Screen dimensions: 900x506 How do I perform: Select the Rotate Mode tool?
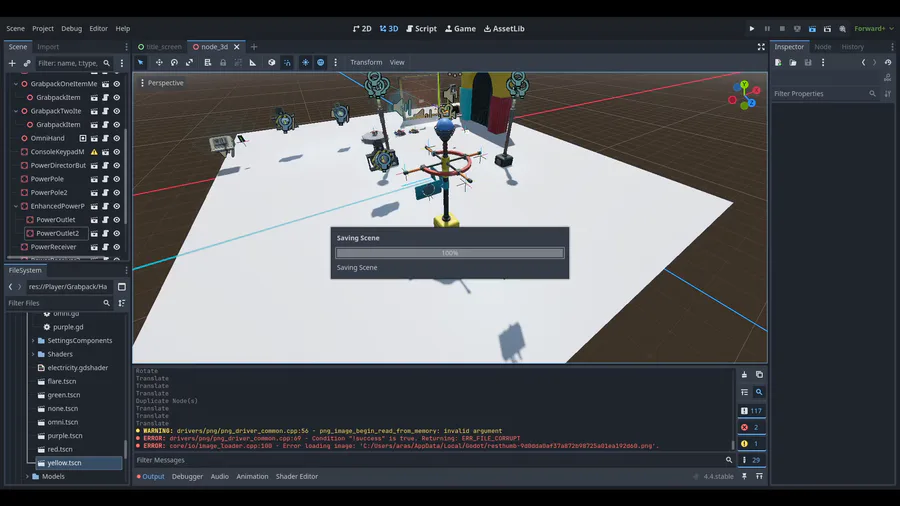(x=174, y=63)
